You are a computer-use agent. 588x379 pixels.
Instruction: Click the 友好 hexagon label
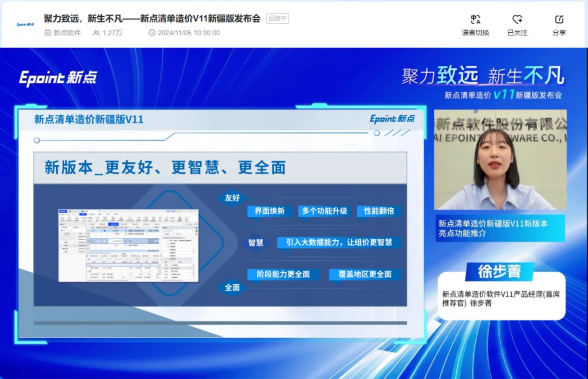tap(232, 198)
